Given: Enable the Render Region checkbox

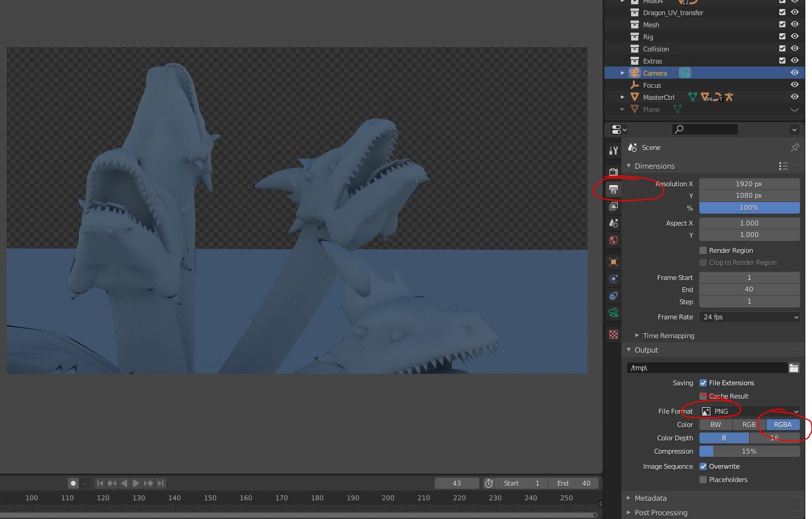Looking at the screenshot, I should tap(703, 250).
